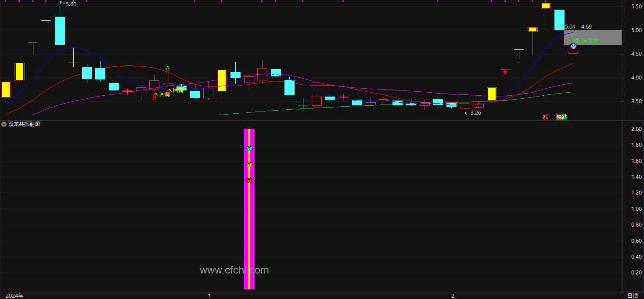Select the gray 5.01 - 4.69 price zone
The width and height of the screenshot is (644, 299).
(x=593, y=38)
